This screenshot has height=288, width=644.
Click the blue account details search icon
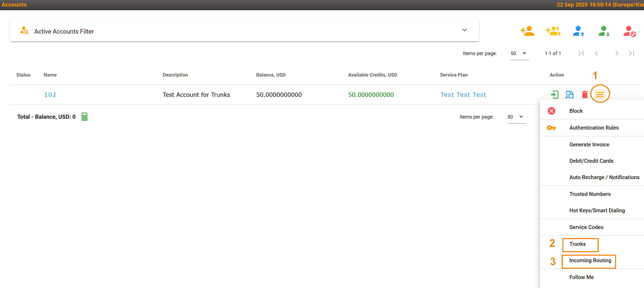pos(569,94)
